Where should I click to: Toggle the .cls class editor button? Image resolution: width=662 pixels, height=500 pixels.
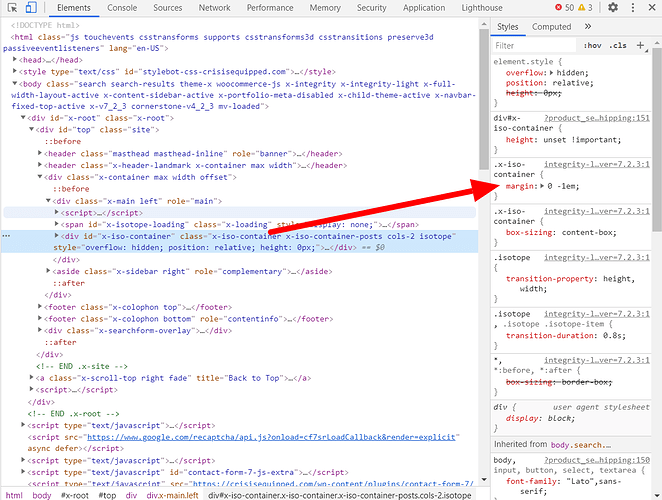618,45
